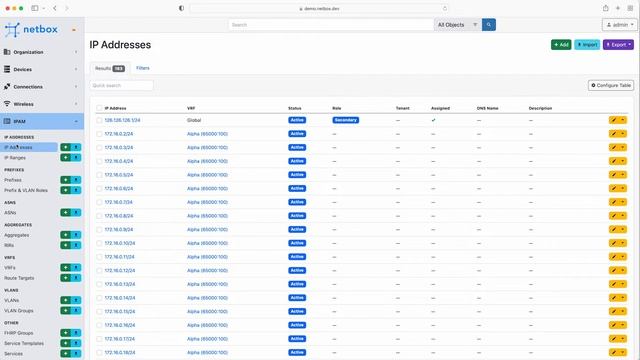The height and width of the screenshot is (360, 640).
Task: Click import icon beside Prefix & VLAN Roles
Action: 76,190
